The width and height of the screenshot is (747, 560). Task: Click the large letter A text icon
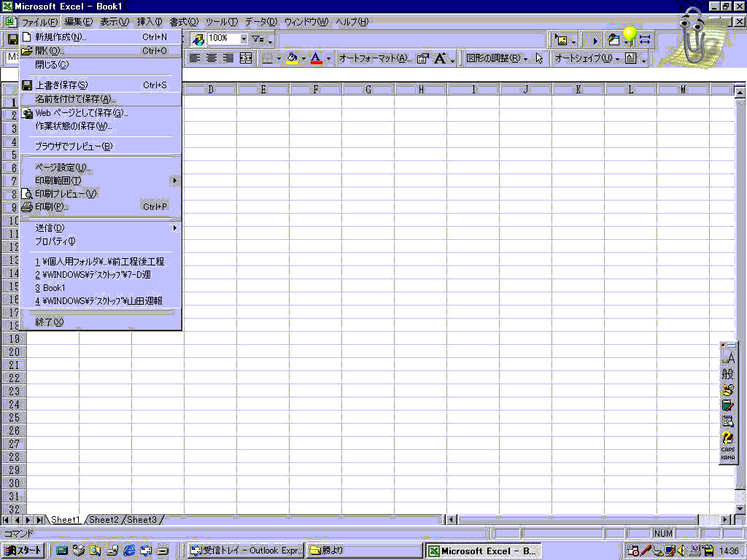[440, 58]
